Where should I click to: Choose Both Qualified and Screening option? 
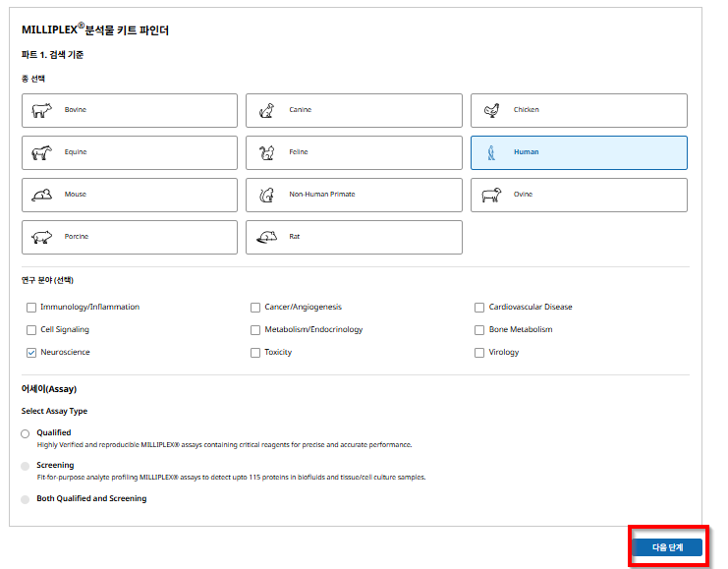coord(26,499)
